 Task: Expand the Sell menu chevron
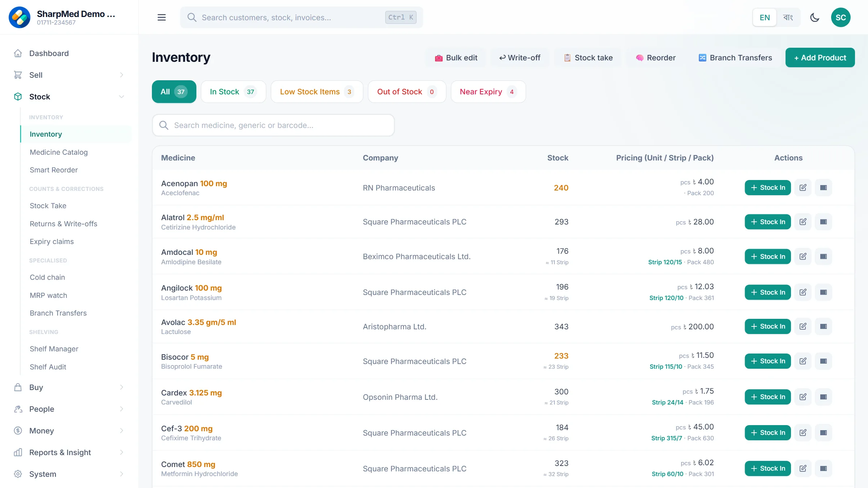tap(122, 75)
